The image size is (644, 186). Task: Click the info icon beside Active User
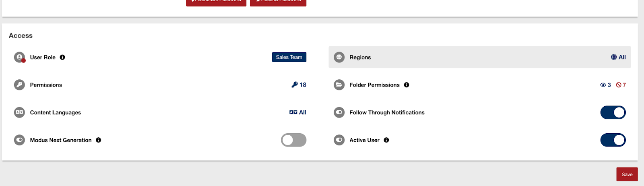[x=386, y=140]
